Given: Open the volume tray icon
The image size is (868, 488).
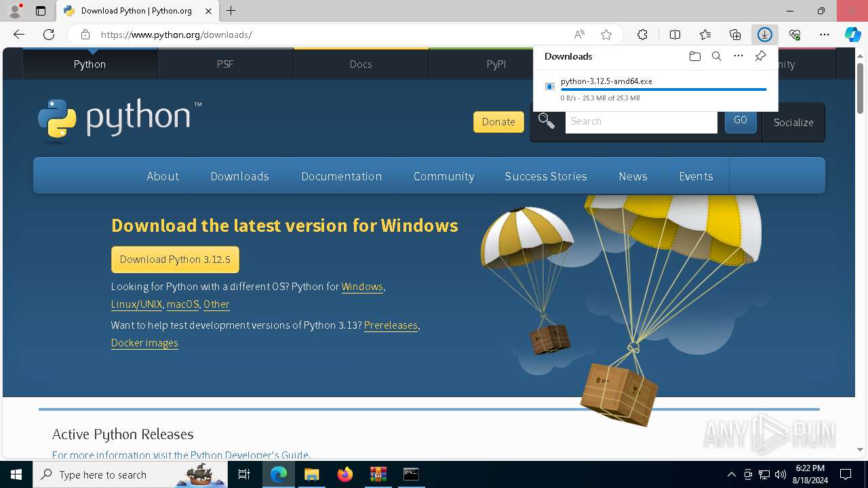Looking at the screenshot, I should click(781, 474).
